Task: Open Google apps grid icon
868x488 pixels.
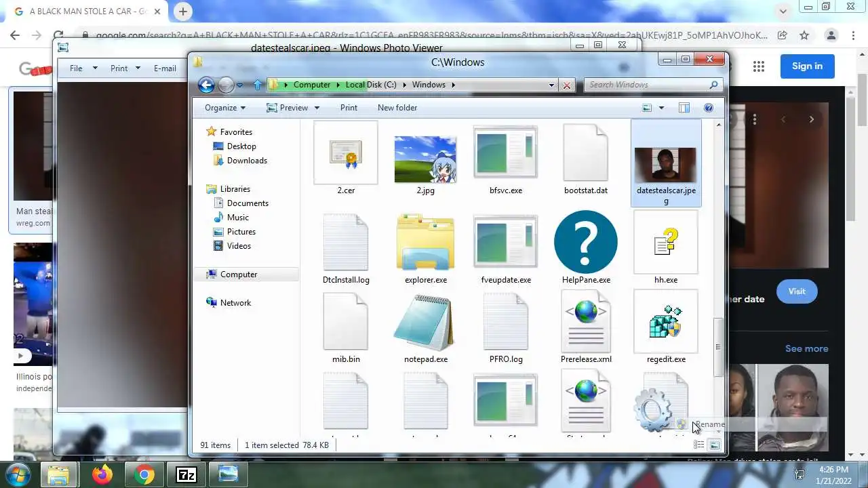Action: click(758, 66)
